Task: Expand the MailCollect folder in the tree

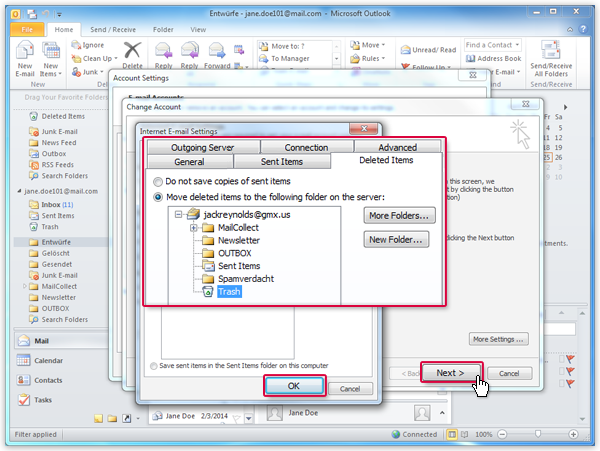Action: click(193, 228)
